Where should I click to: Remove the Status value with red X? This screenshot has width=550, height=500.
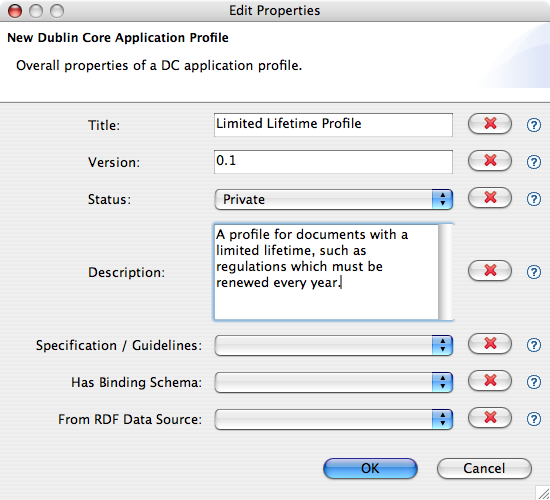[490, 198]
